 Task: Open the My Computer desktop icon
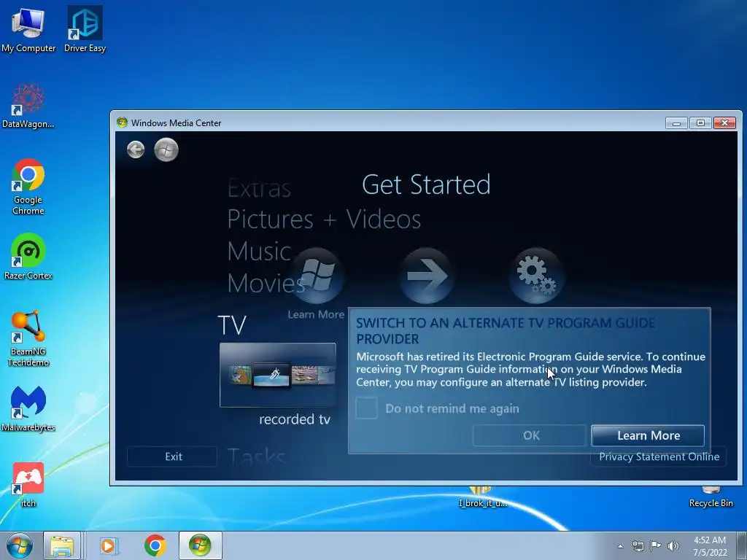coord(28,30)
